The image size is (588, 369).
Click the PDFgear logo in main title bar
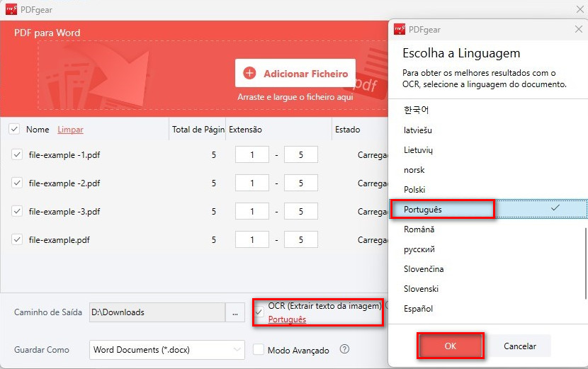click(x=11, y=10)
